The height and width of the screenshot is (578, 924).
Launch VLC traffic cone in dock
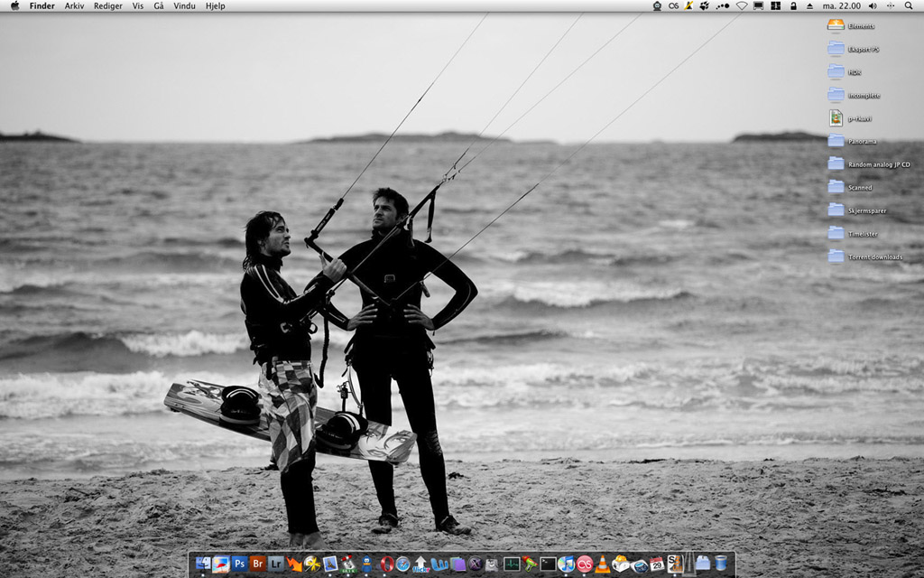[x=602, y=564]
